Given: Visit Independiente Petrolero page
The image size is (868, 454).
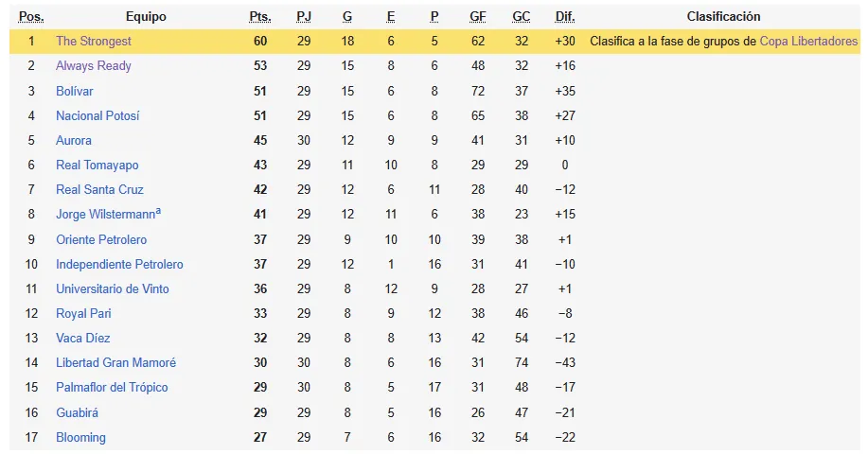Looking at the screenshot, I should pos(119,264).
